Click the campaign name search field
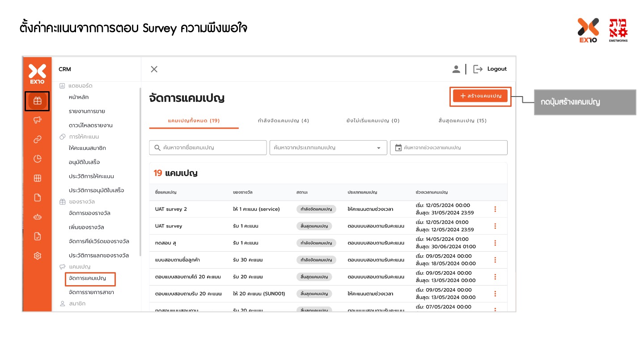This screenshot has width=644, height=362. (x=208, y=147)
